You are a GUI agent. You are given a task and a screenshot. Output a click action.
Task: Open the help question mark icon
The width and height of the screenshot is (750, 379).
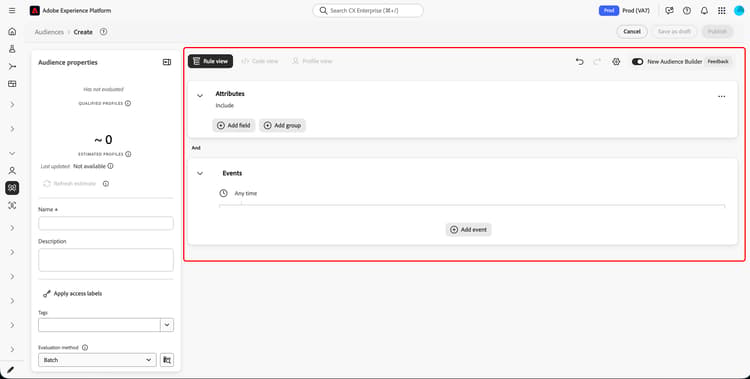(687, 11)
